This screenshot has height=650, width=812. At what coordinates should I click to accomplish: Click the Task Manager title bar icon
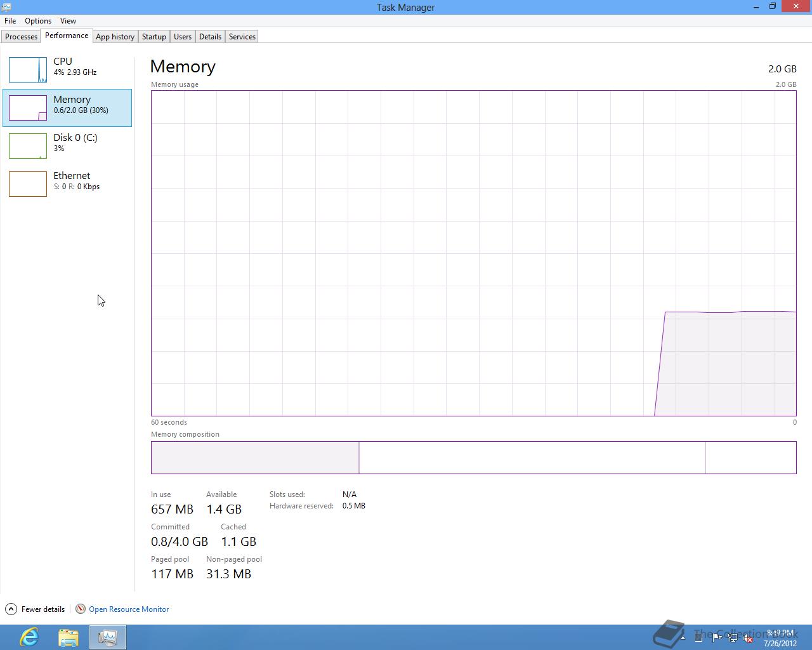point(6,7)
